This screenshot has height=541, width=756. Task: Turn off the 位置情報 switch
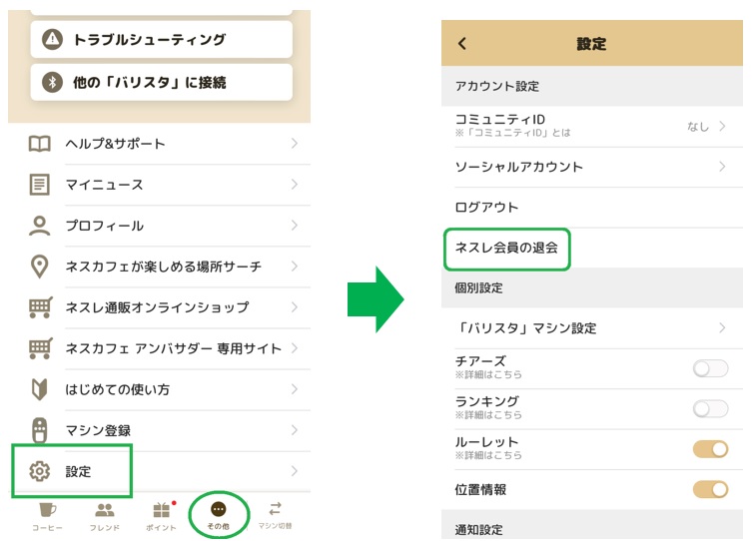(x=710, y=490)
